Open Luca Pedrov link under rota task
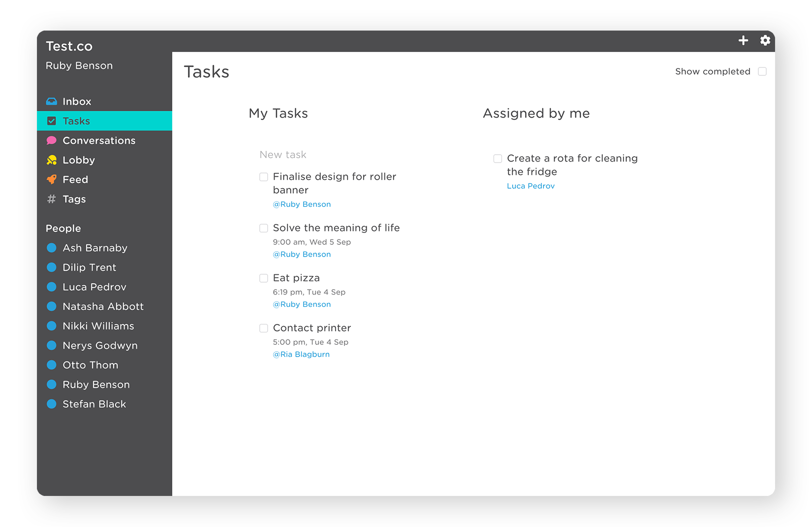Image resolution: width=812 pixels, height=527 pixels. pos(531,186)
